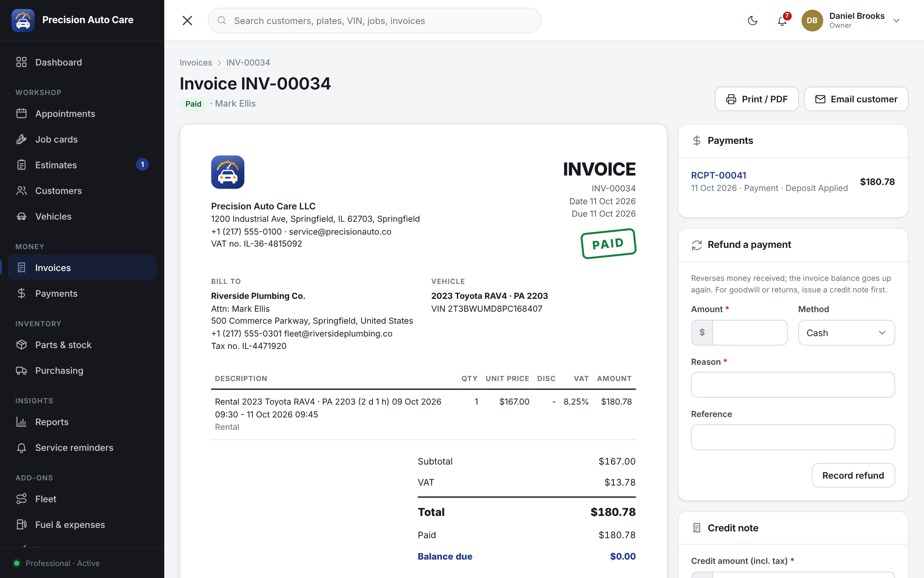Close the sidebar with the X icon
The image size is (924, 578).
[x=187, y=21]
